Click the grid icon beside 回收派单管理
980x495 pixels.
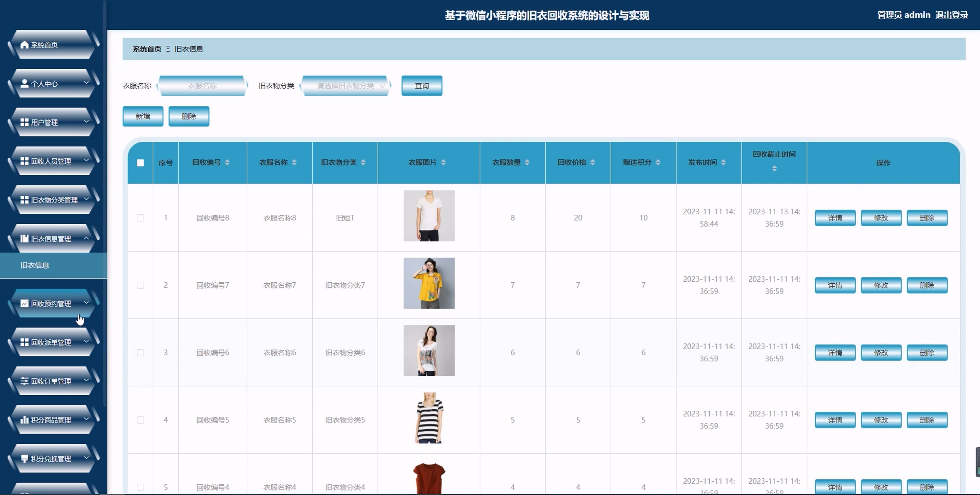[x=24, y=342]
